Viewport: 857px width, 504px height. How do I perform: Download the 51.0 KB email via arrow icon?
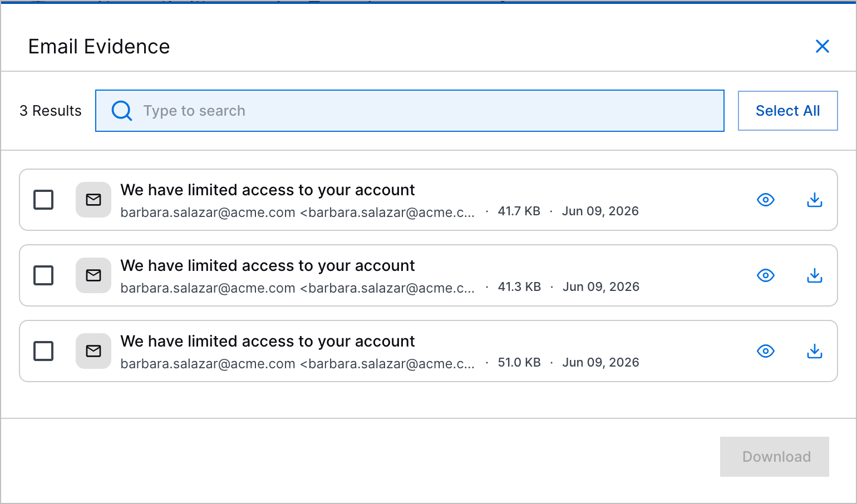(815, 351)
